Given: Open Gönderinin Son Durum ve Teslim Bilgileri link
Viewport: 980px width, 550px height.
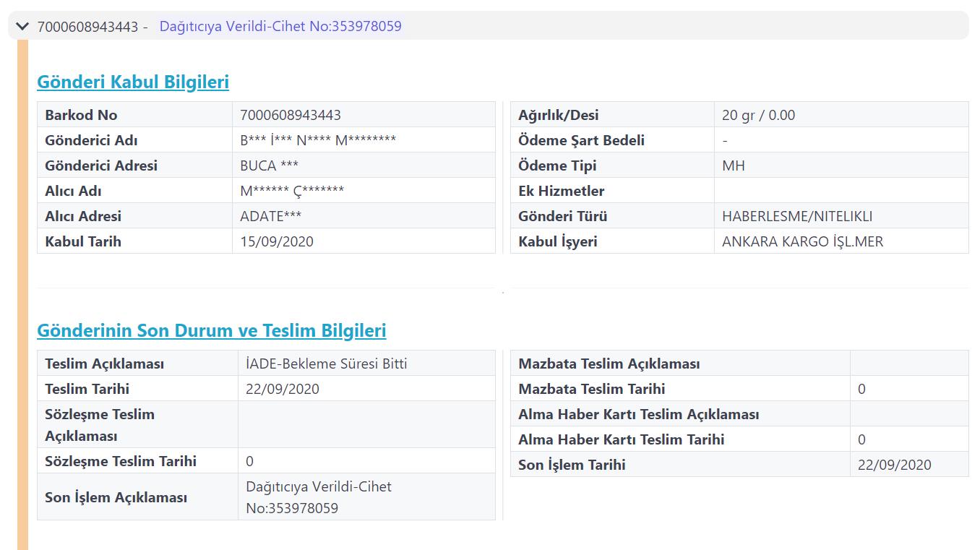Looking at the screenshot, I should [x=211, y=330].
